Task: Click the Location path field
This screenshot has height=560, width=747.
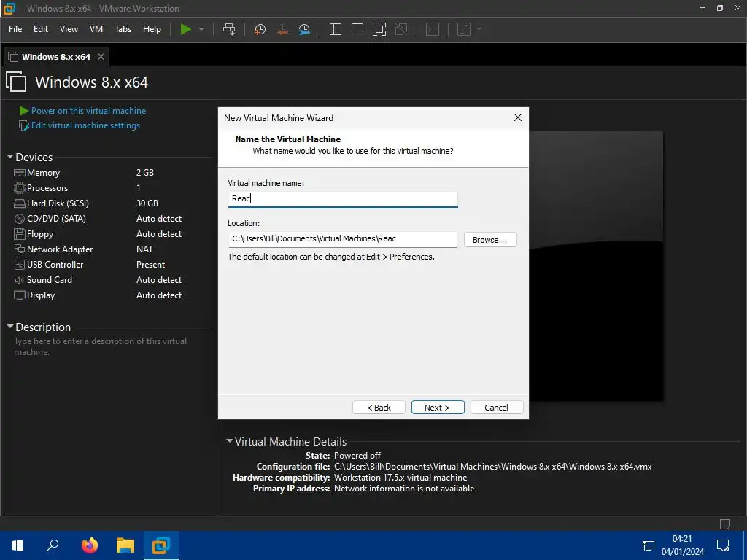Action: (x=343, y=239)
